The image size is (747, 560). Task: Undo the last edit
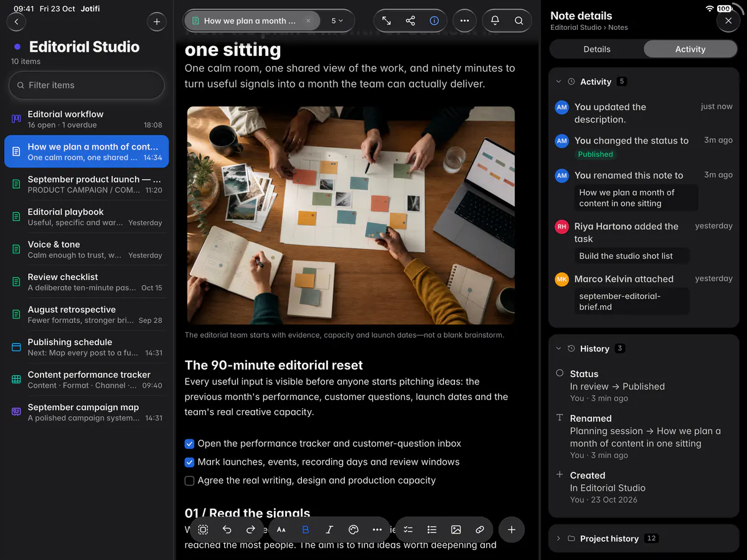click(227, 530)
